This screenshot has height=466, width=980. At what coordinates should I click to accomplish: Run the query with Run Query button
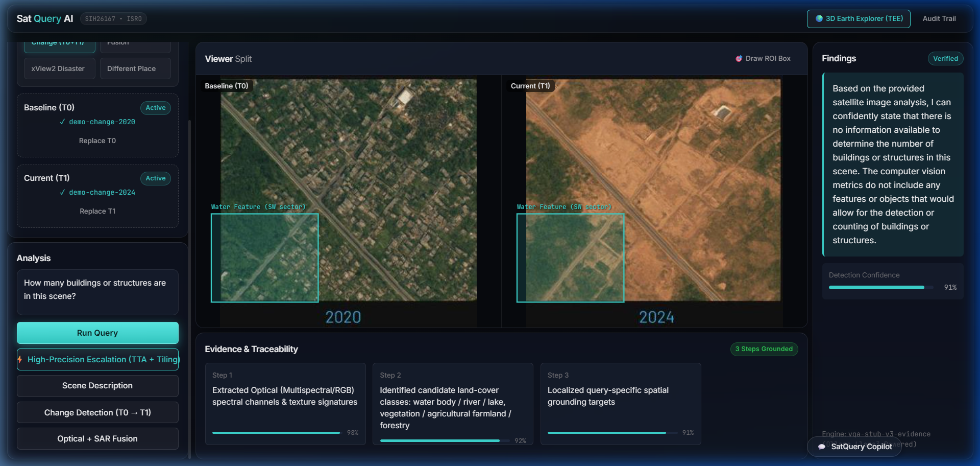pyautogui.click(x=97, y=333)
